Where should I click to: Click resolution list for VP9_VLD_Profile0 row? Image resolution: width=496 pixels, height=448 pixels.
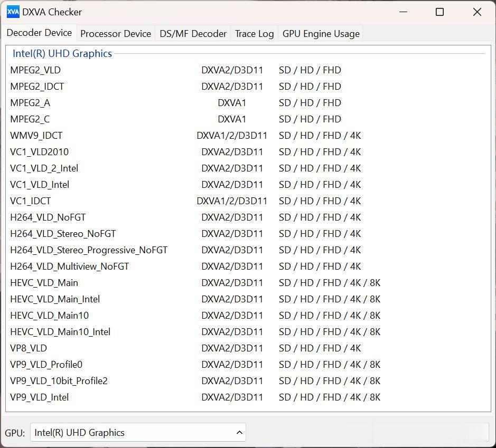(x=329, y=365)
